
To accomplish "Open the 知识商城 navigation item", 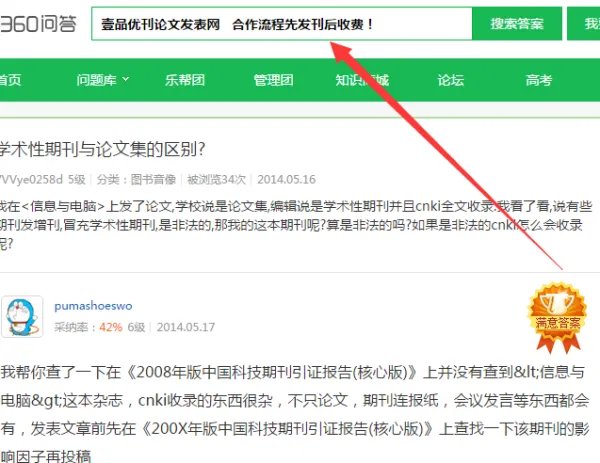I will 362,80.
